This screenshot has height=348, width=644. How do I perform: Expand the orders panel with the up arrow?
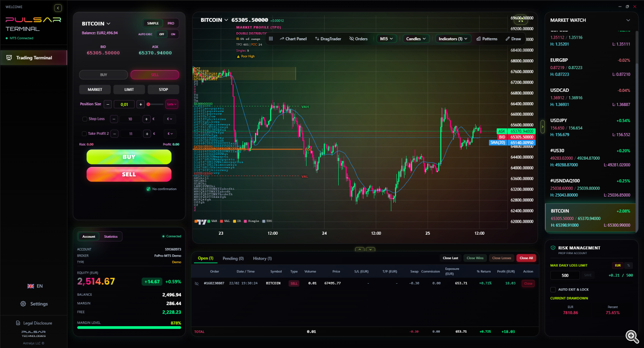pyautogui.click(x=360, y=249)
